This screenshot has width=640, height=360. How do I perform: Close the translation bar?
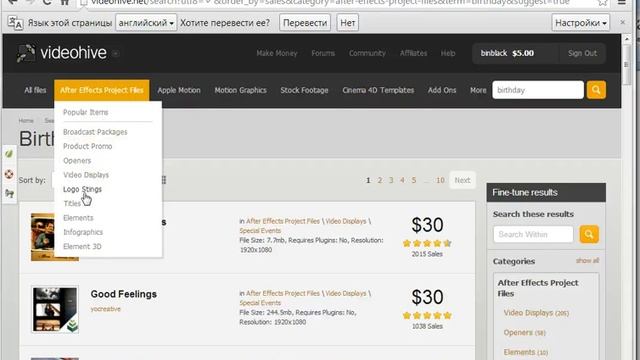point(622,22)
